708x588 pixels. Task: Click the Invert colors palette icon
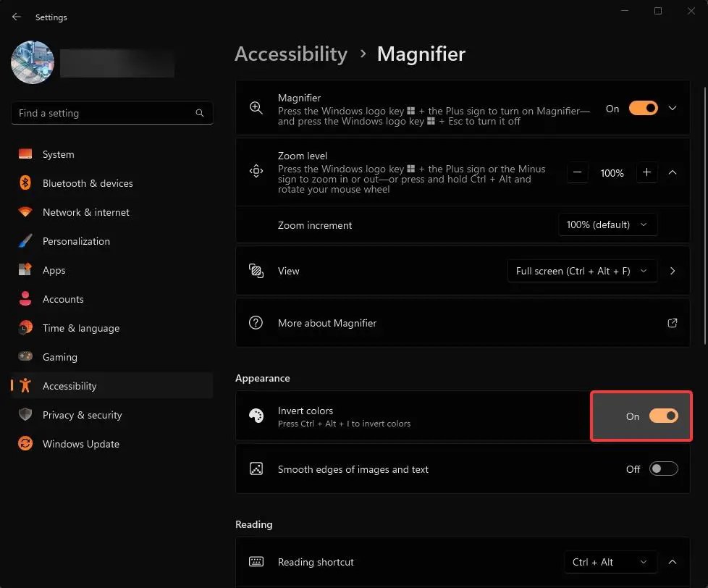point(256,416)
